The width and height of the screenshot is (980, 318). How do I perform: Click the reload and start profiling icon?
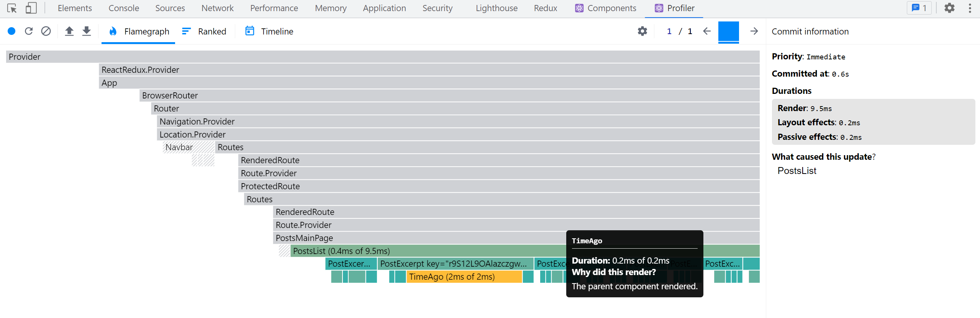pos(29,31)
